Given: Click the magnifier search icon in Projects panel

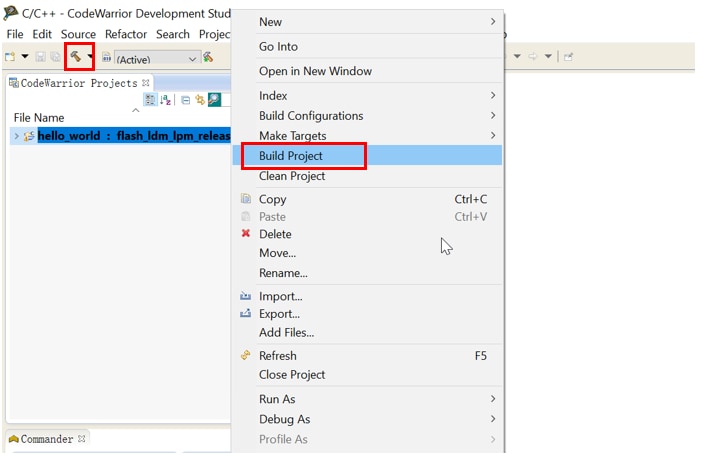Looking at the screenshot, I should pyautogui.click(x=214, y=100).
